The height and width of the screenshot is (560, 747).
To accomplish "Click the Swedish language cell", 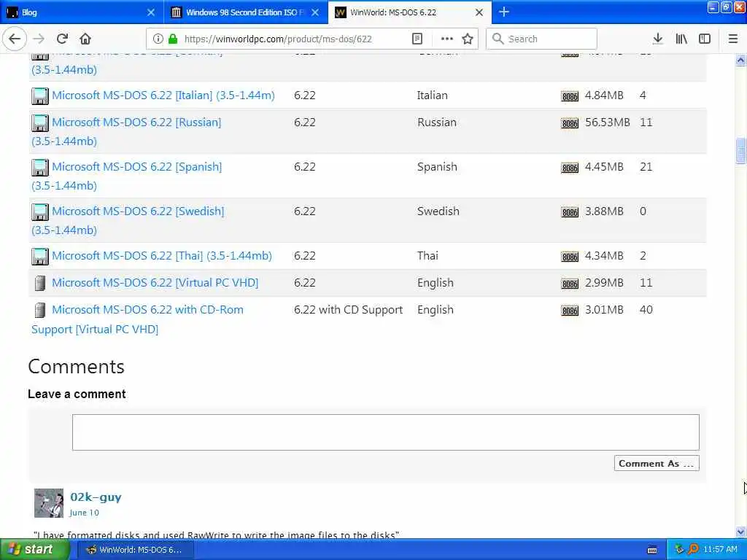I will [438, 211].
